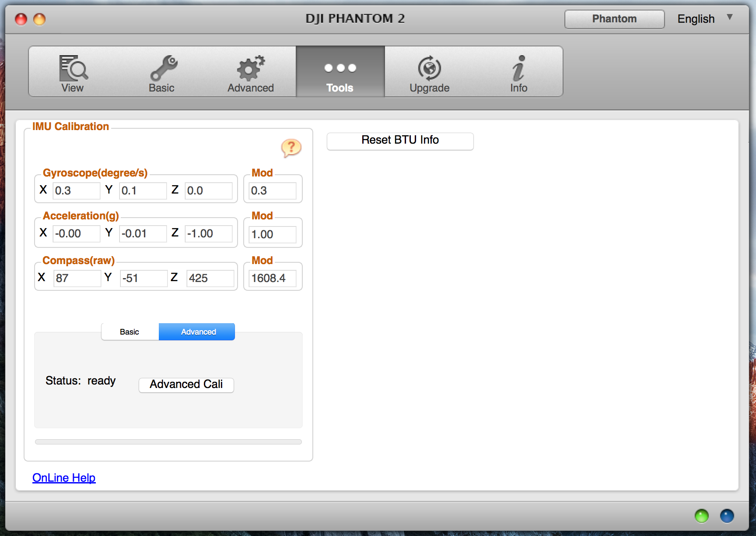Click the Compass Z value 425
The height and width of the screenshot is (536, 756).
coord(210,278)
